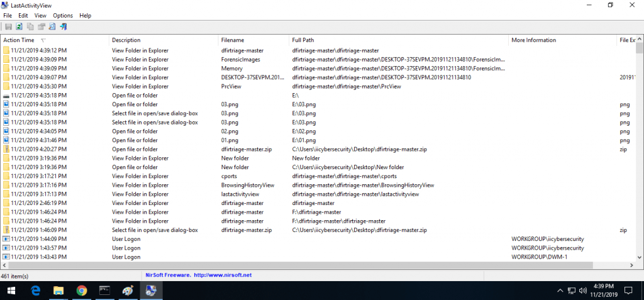Click the folder icon of the PrcView row
Screen dimensions: 644x300
click(6, 86)
